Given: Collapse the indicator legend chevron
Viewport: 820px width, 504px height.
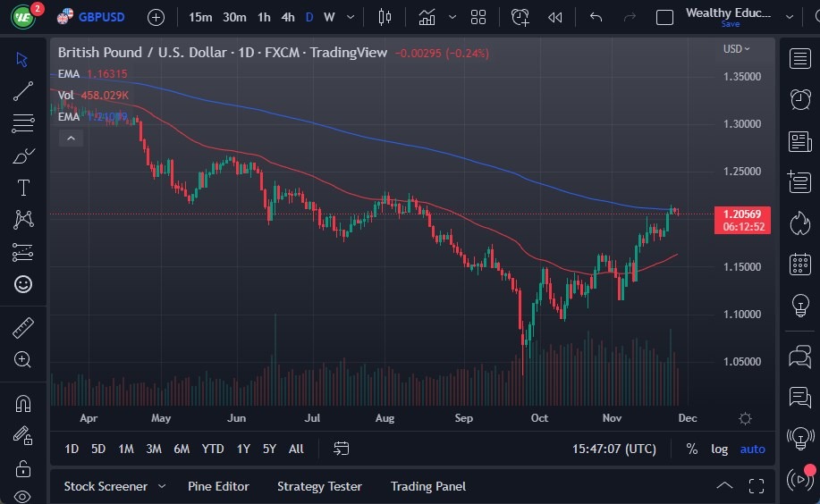Looking at the screenshot, I should click(x=71, y=138).
